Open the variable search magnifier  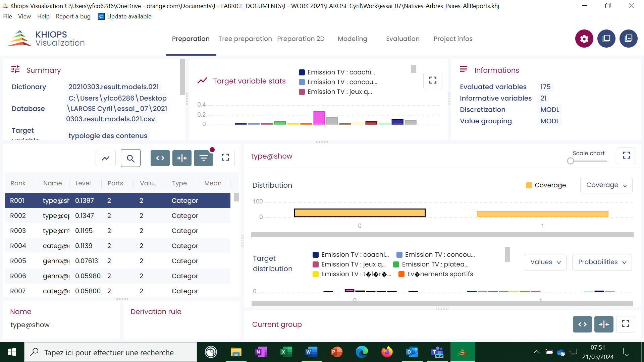tap(130, 158)
